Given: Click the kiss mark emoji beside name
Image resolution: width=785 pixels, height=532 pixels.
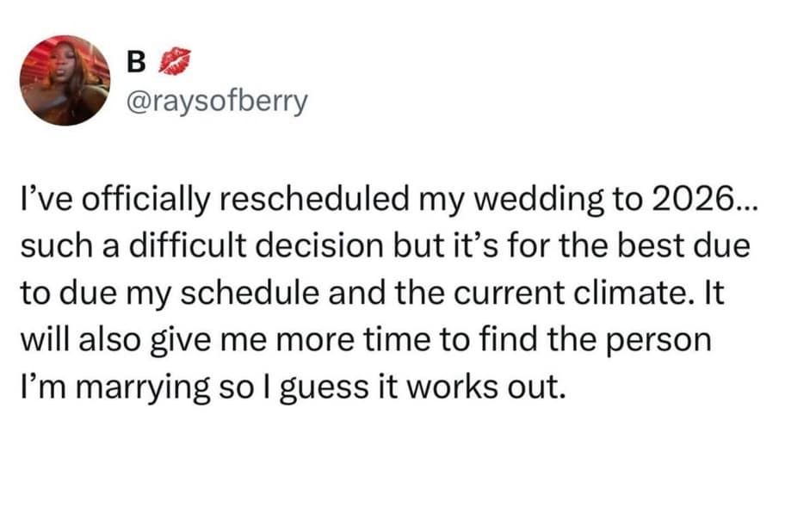Looking at the screenshot, I should [x=175, y=61].
